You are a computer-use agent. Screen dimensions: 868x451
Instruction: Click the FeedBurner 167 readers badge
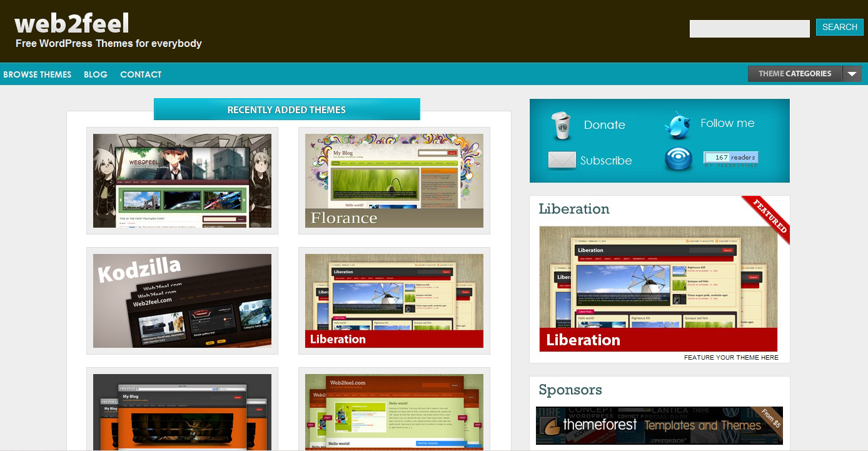click(x=730, y=158)
